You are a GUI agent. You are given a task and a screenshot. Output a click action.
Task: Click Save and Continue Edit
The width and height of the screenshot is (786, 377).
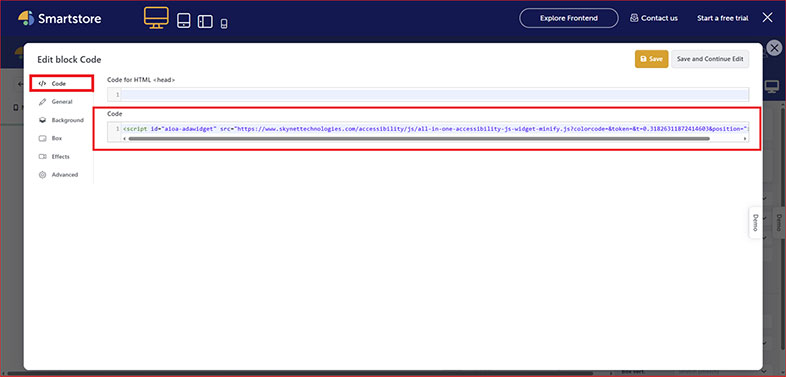coord(710,59)
